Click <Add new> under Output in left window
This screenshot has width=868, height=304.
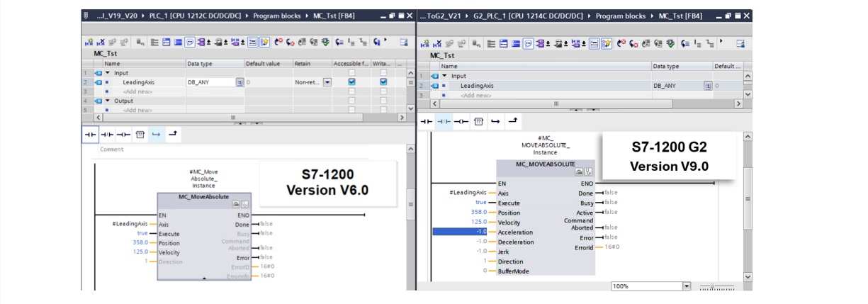[137, 110]
